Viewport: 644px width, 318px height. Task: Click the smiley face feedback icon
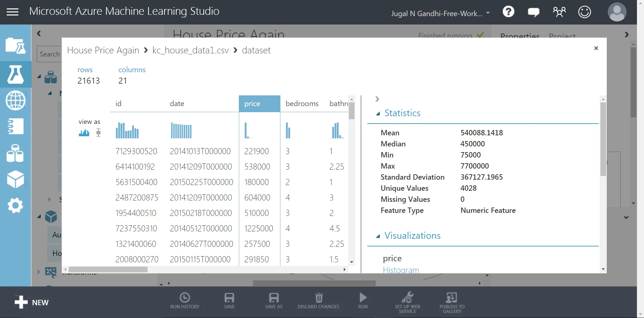click(584, 12)
